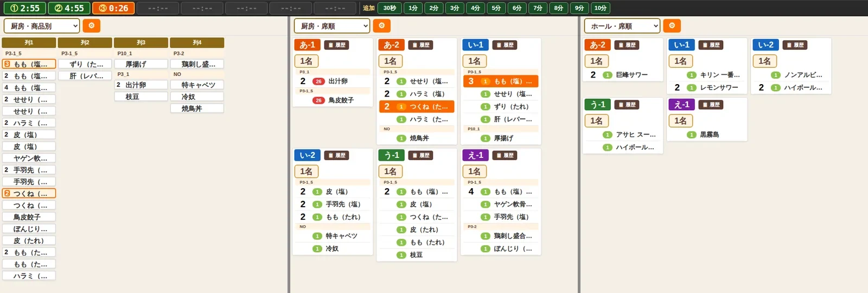Select 鳥皮餃子 in the 列1 list
The height and width of the screenshot is (293, 868).
29,217
